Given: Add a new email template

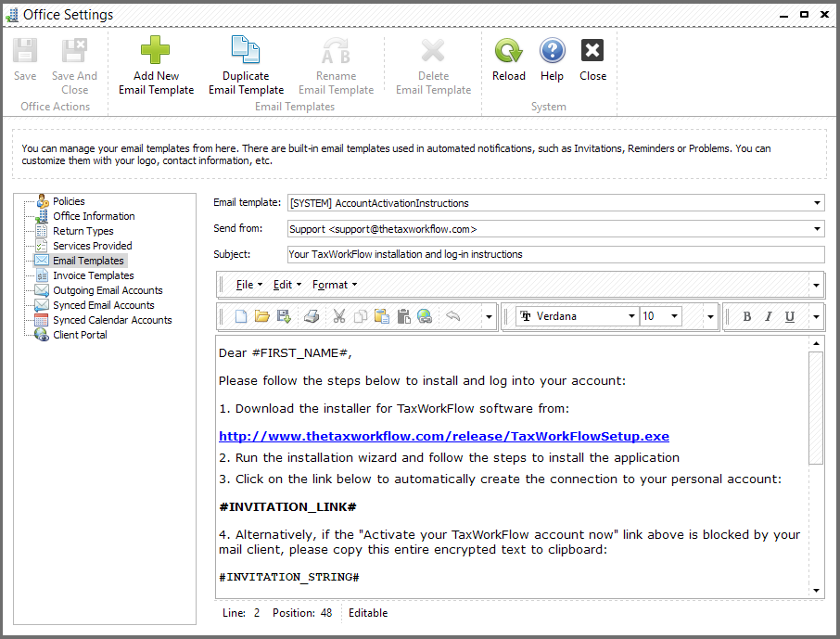Looking at the screenshot, I should click(x=156, y=66).
